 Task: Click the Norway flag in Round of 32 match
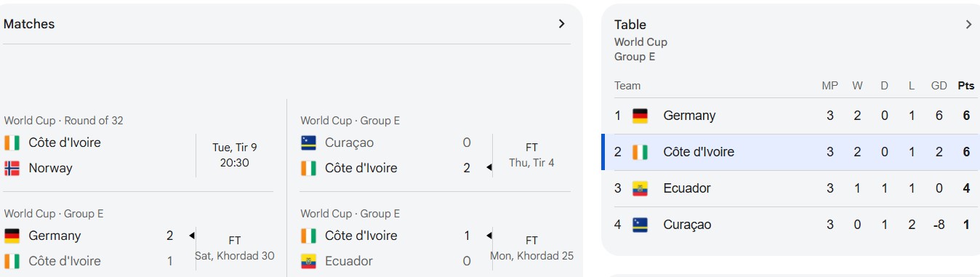(x=12, y=168)
